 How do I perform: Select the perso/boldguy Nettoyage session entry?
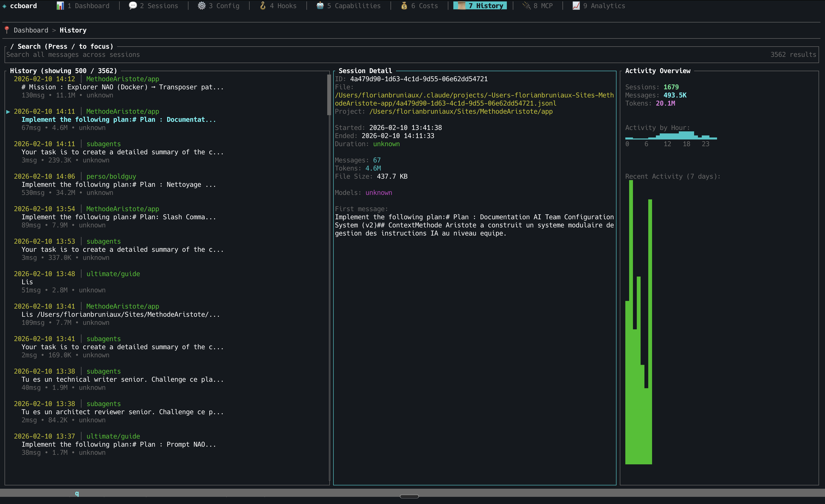118,184
